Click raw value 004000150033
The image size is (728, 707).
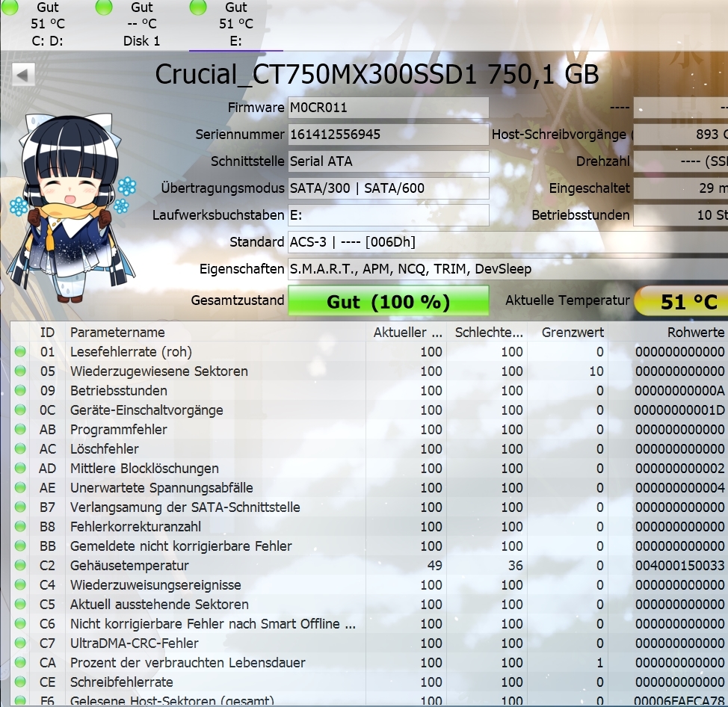[679, 566]
